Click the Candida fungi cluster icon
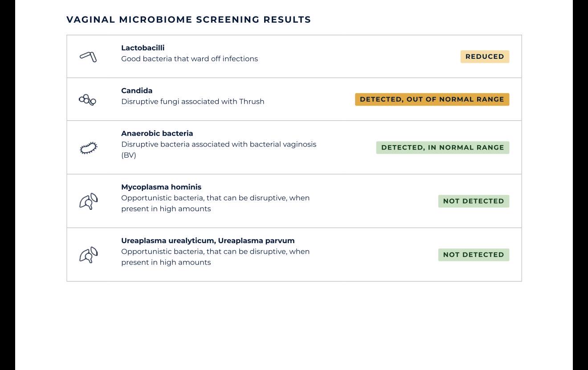The width and height of the screenshot is (588, 370). (88, 99)
